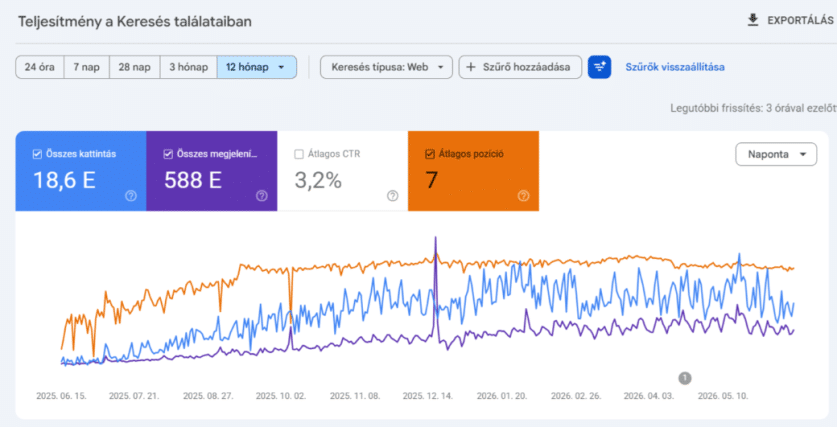Select the 3 hónap time range
Screen dimensions: 837x427
coord(188,67)
